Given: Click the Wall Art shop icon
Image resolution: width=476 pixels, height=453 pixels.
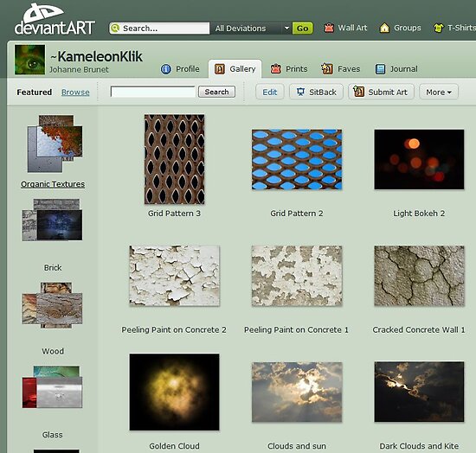Looking at the screenshot, I should click(329, 28).
